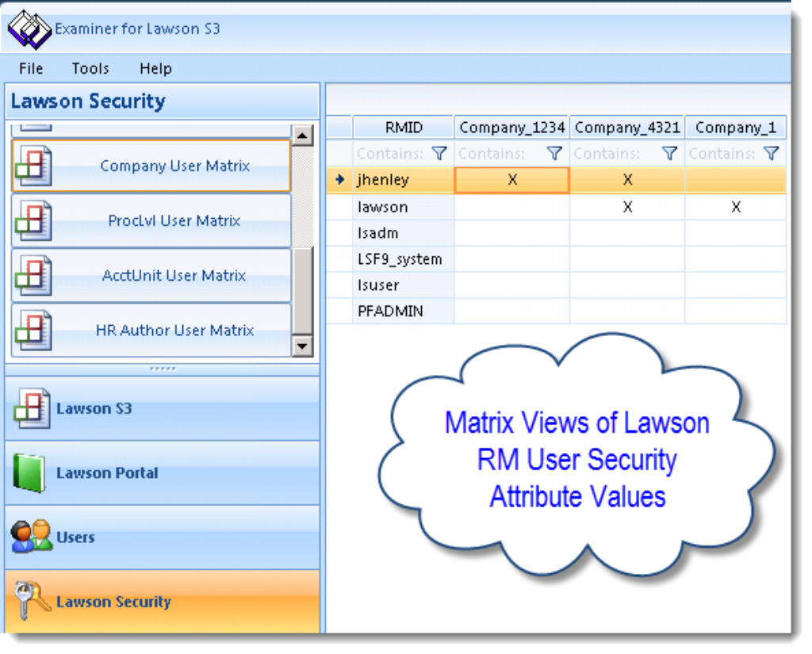This screenshot has width=812, height=654.
Task: Click the sidebar scroll up arrow
Action: point(302,136)
